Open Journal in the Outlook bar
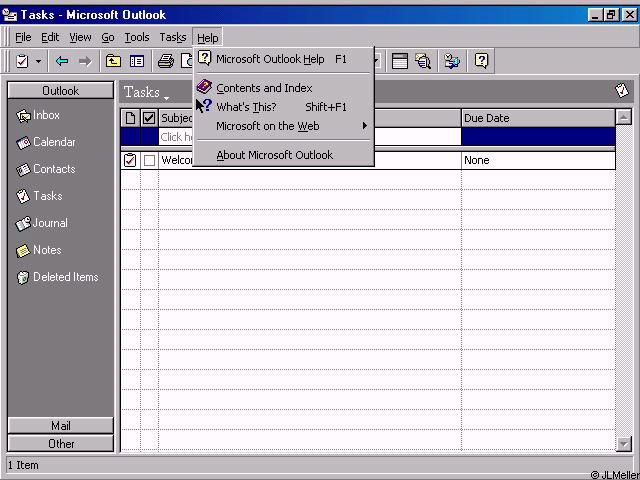This screenshot has width=640, height=480. click(x=41, y=223)
